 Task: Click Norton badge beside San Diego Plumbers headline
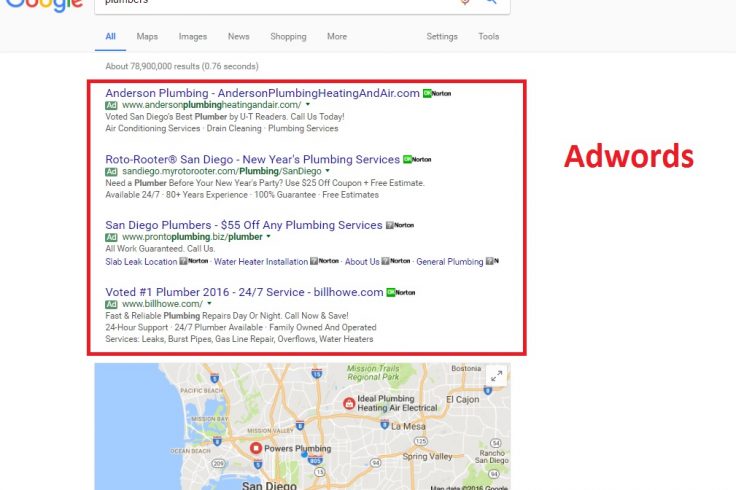coord(400,225)
